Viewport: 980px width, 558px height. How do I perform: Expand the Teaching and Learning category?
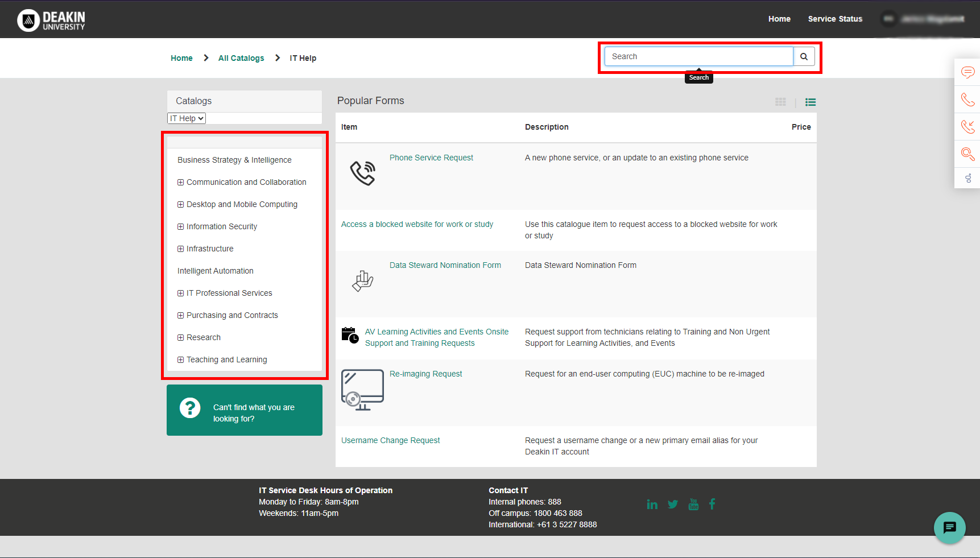tap(181, 360)
